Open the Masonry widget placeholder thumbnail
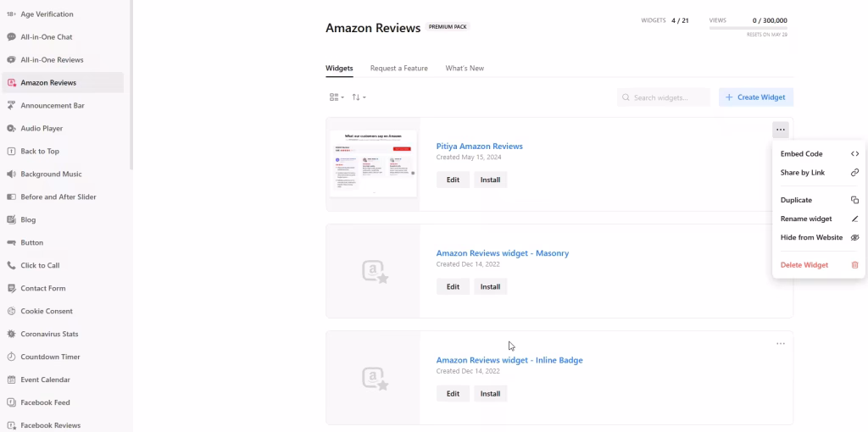 coord(373,271)
